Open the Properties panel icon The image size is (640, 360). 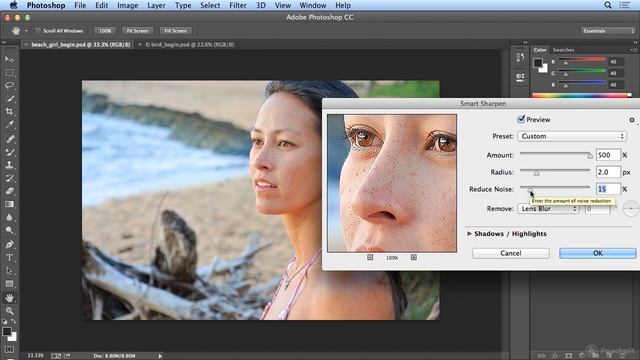coord(520,78)
